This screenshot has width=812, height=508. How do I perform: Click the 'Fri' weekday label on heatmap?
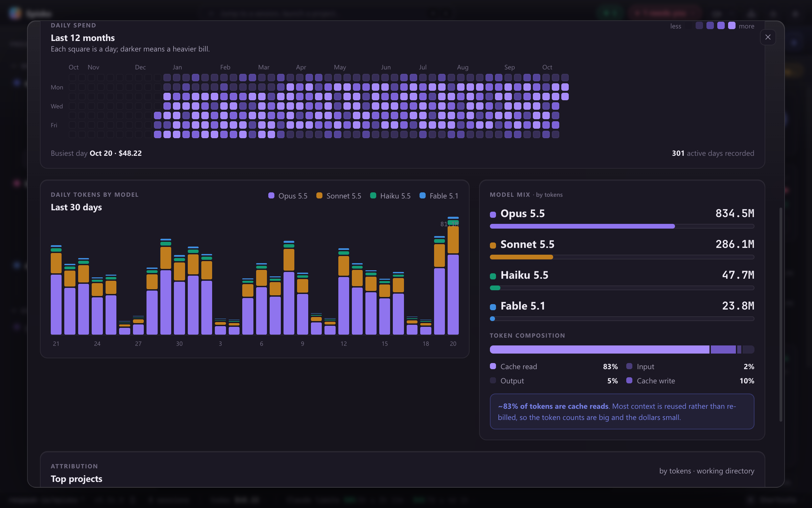[x=54, y=125]
